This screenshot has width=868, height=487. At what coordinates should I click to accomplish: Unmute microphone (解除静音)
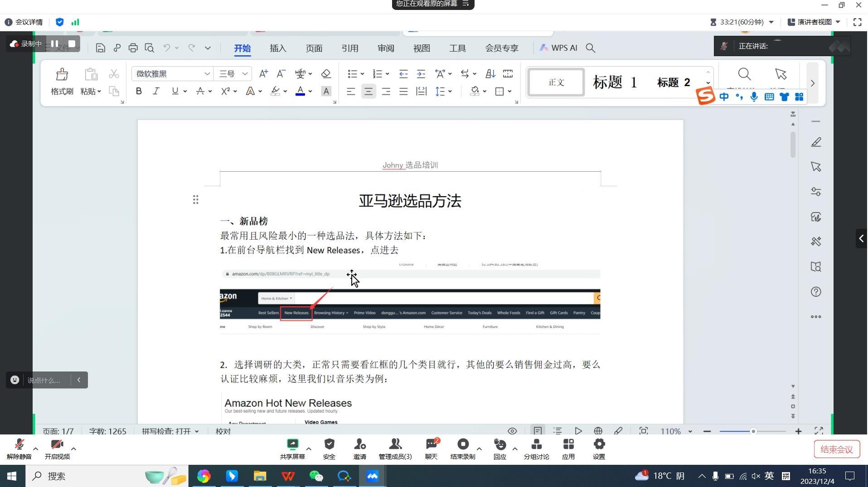pos(19,449)
